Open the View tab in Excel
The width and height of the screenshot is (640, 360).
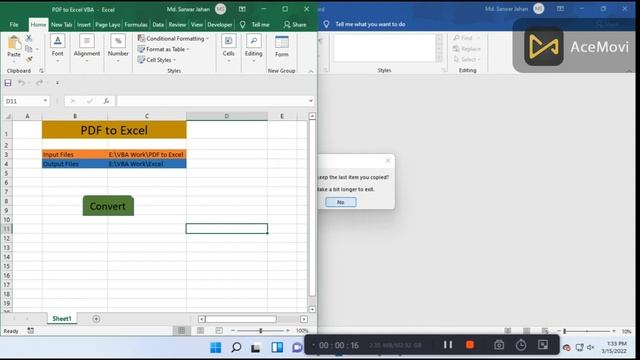pos(197,24)
